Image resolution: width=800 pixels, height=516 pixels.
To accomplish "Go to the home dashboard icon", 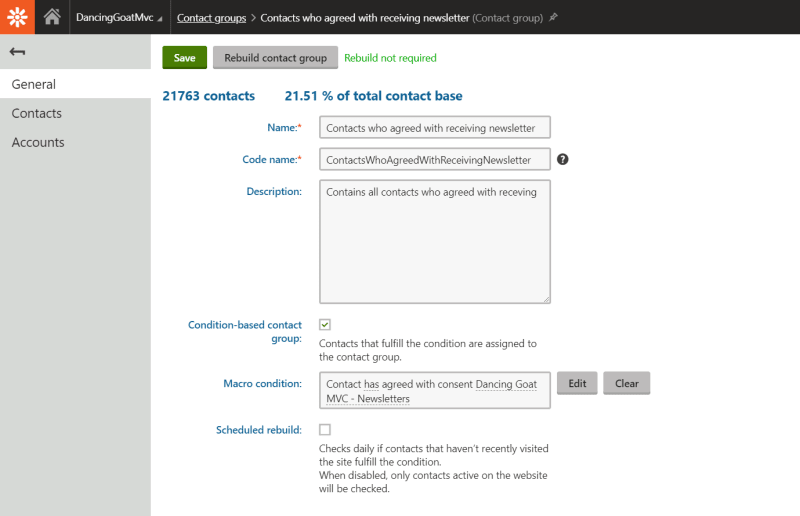I will click(52, 17).
